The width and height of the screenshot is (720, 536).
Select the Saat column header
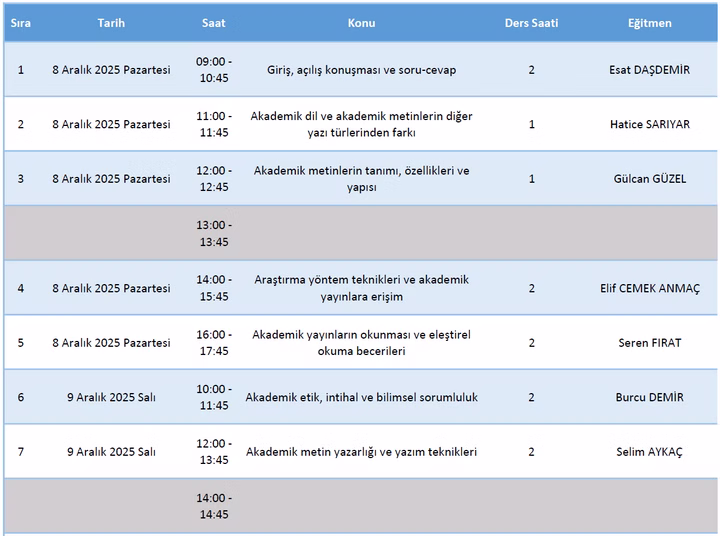213,23
